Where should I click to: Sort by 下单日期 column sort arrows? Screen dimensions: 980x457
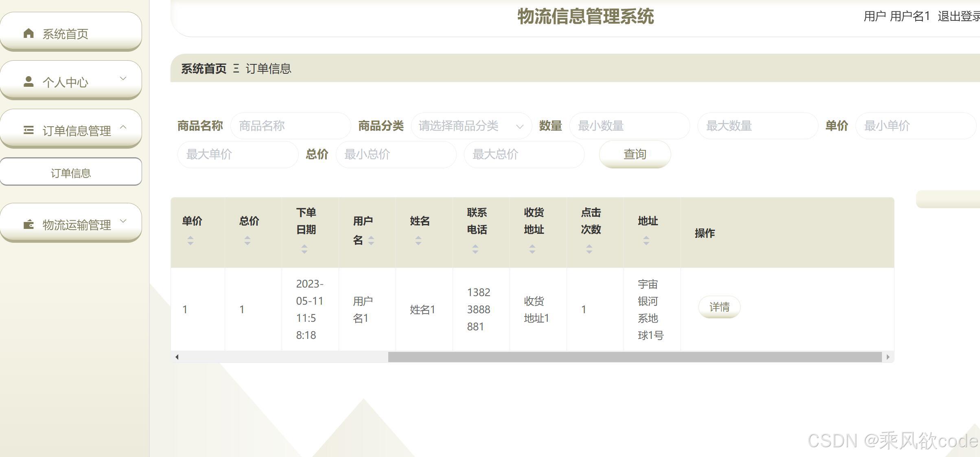[304, 249]
